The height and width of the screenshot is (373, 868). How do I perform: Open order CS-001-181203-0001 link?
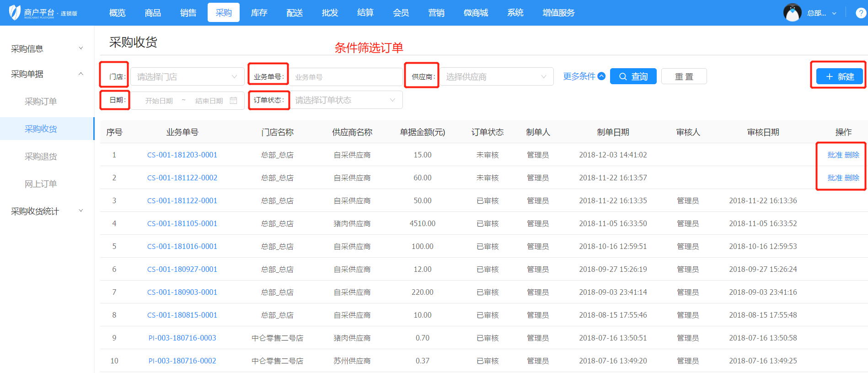click(182, 155)
